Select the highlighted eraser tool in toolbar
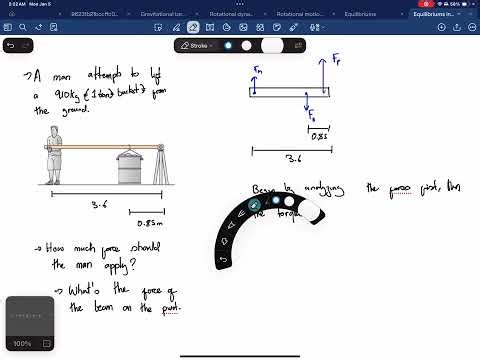The image size is (480, 360). 193,27
